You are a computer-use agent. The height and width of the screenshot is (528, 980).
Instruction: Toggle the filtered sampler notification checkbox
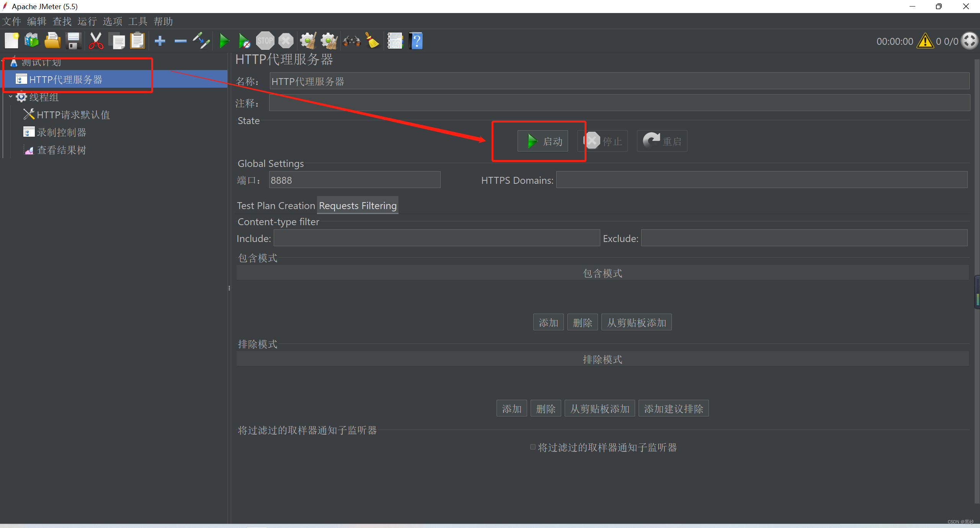(532, 447)
